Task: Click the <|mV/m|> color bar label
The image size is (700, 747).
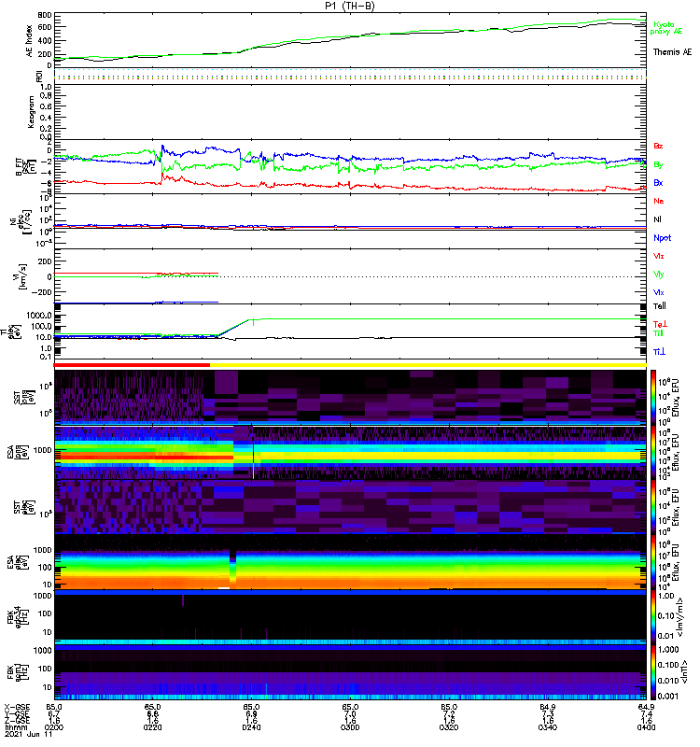Action: (680, 617)
